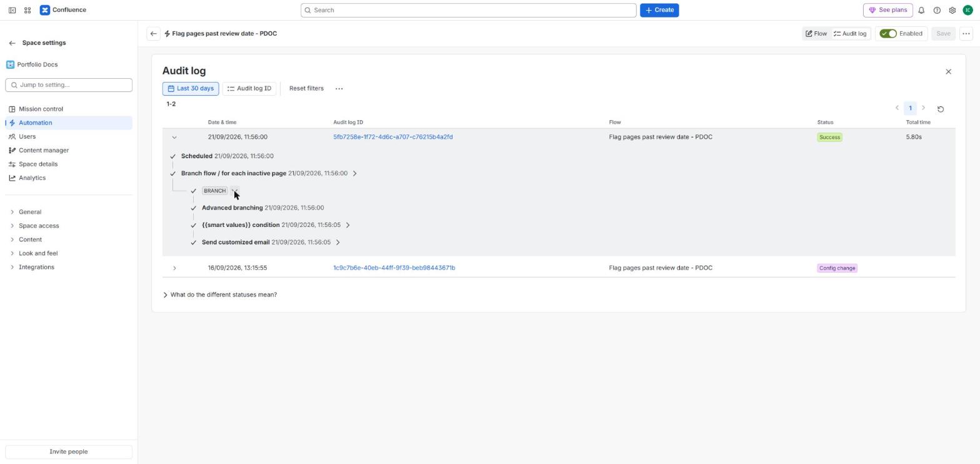Open Content manager in sidebar
980x464 pixels.
coord(69,150)
